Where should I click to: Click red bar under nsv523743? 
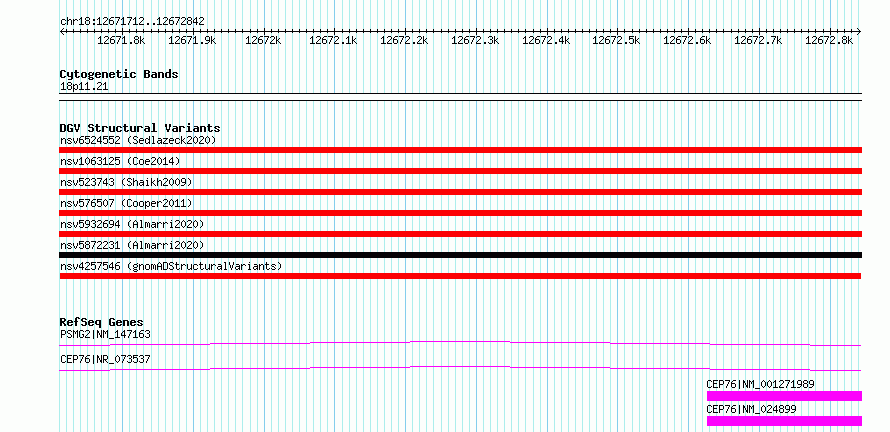461,192
